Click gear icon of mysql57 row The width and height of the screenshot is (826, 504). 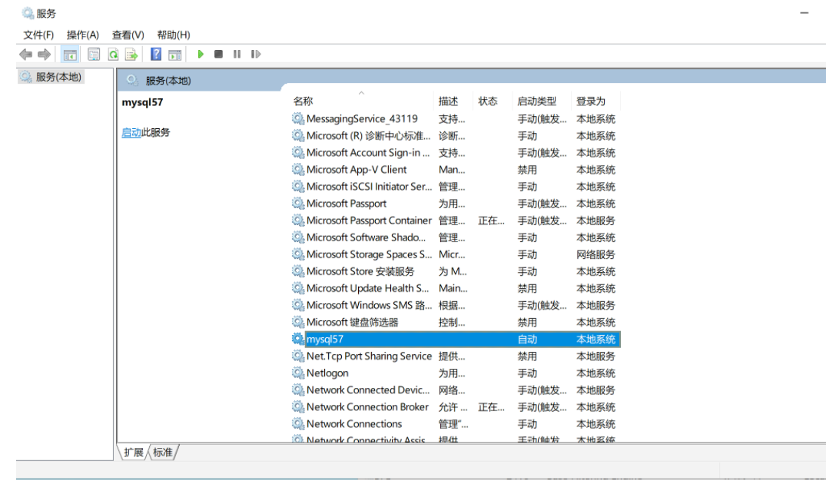pyautogui.click(x=298, y=339)
